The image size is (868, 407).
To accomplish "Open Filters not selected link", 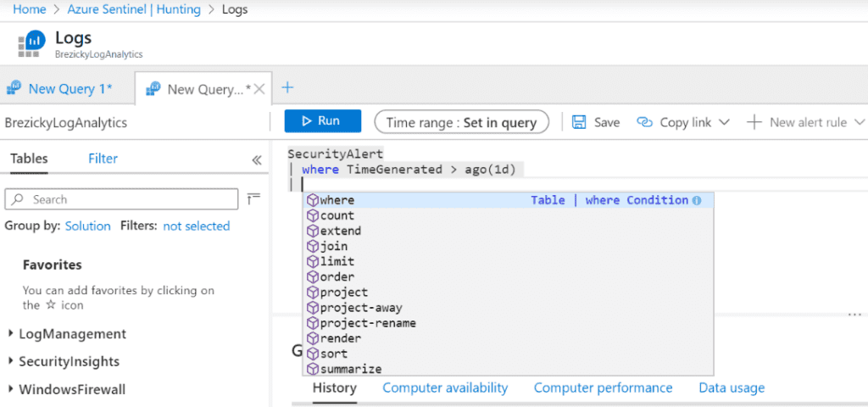I will pos(197,226).
